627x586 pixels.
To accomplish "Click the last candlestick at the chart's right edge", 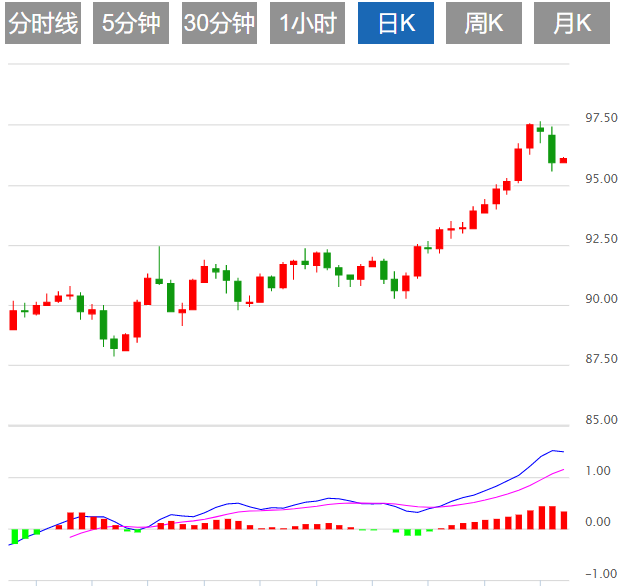I will [564, 160].
